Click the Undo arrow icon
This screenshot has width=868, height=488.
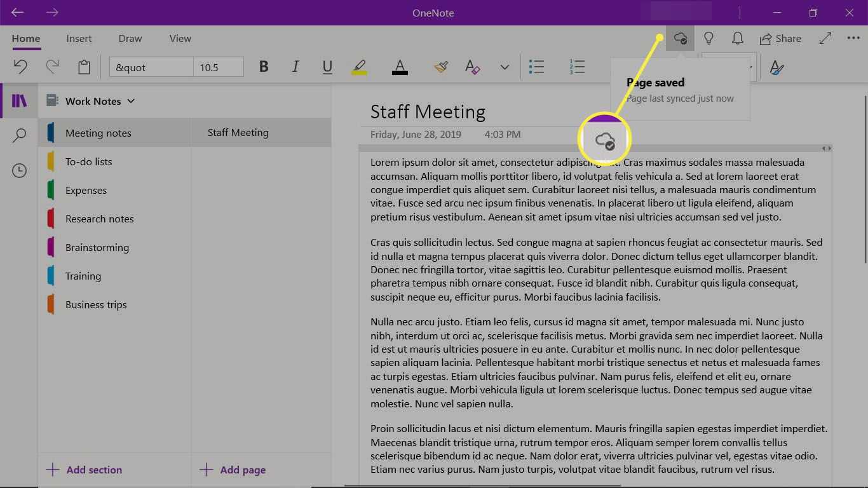coord(20,67)
